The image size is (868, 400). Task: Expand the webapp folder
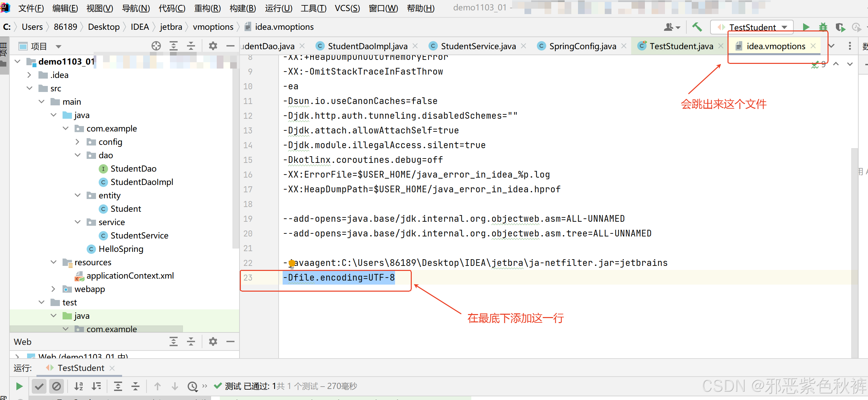click(x=53, y=289)
